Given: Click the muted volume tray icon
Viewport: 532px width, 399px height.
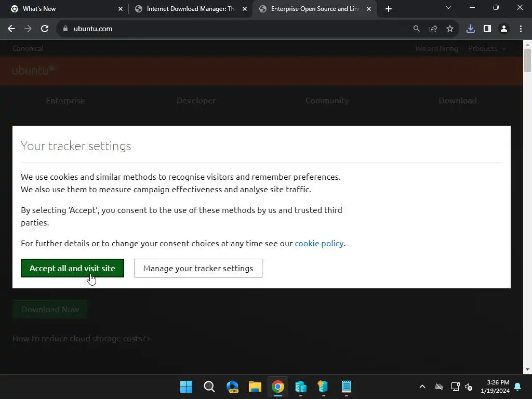Looking at the screenshot, I should pyautogui.click(x=469, y=387).
